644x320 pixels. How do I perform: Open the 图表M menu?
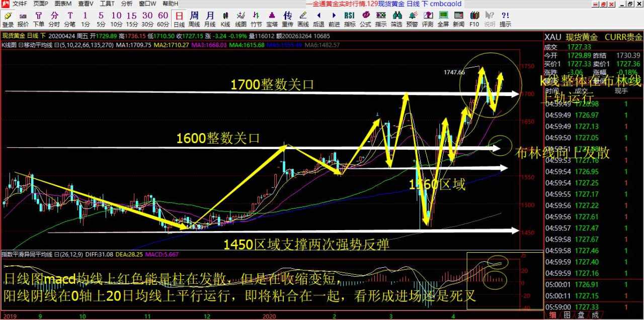(63, 4)
